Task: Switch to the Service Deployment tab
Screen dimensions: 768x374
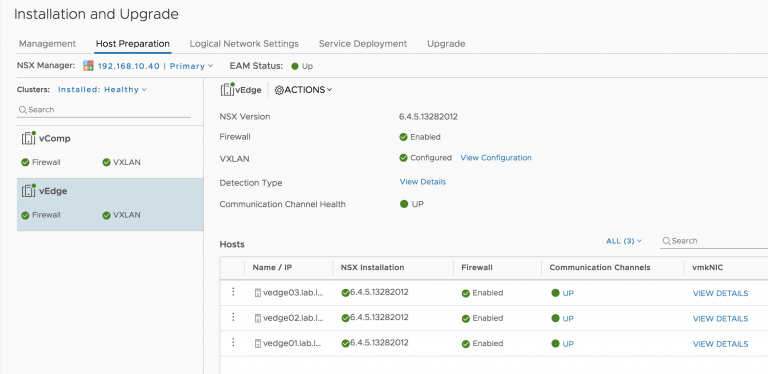Action: pos(363,44)
